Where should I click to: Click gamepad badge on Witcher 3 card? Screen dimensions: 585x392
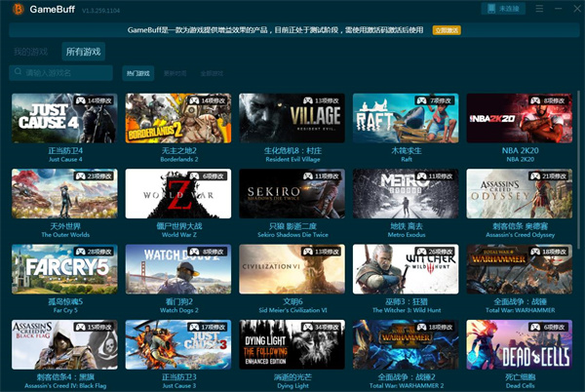(x=434, y=252)
